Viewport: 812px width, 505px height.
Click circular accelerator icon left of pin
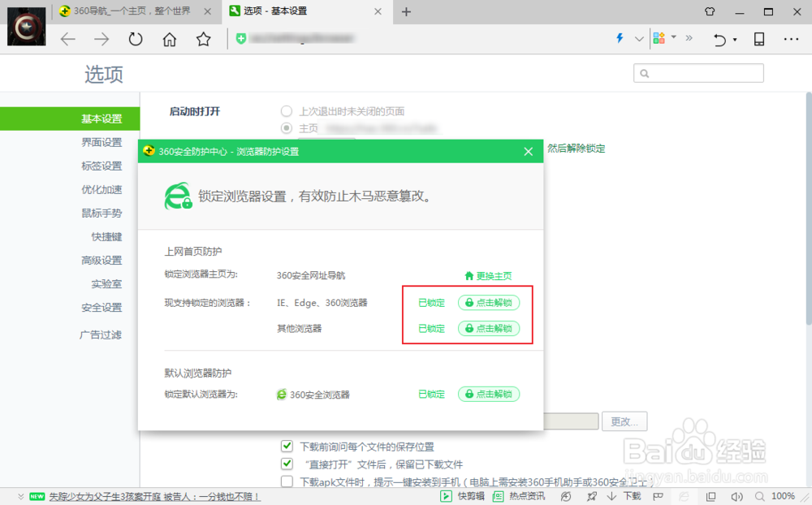pos(565,497)
